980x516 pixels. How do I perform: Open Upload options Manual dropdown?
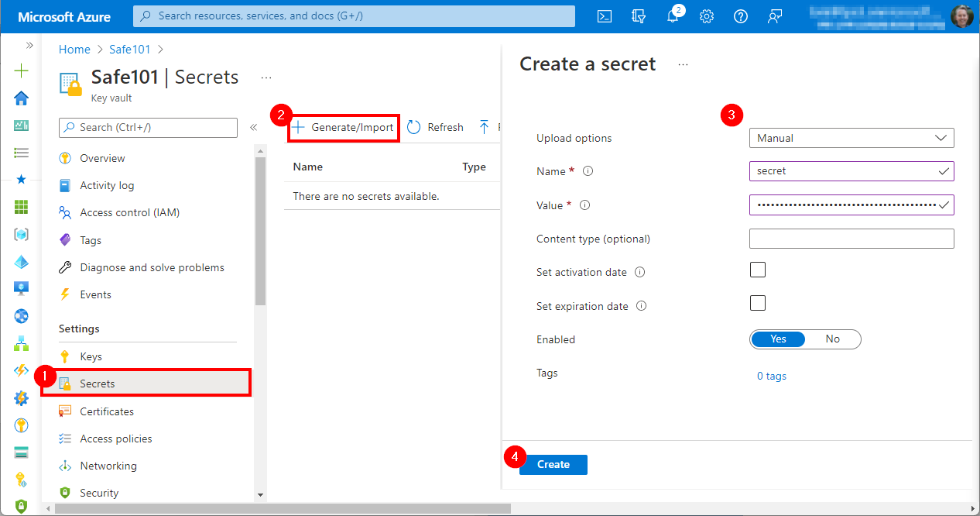coord(852,138)
